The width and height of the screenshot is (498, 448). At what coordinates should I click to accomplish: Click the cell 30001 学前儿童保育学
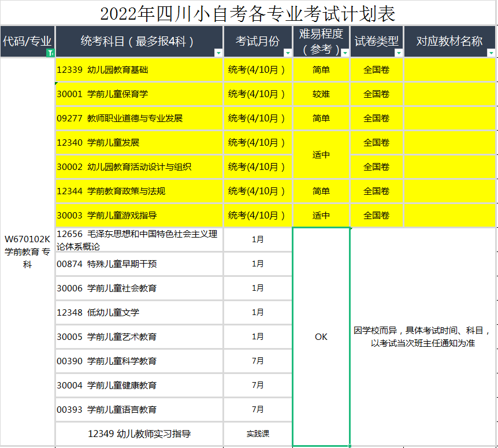point(139,94)
